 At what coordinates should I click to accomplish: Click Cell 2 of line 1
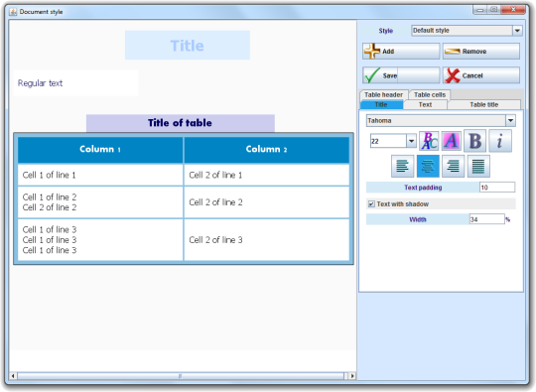(x=267, y=175)
